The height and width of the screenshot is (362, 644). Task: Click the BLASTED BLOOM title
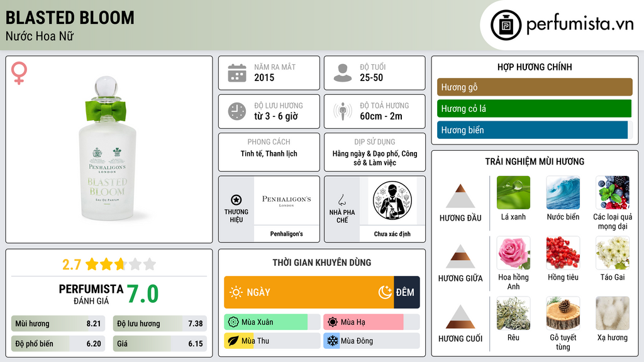[70, 18]
